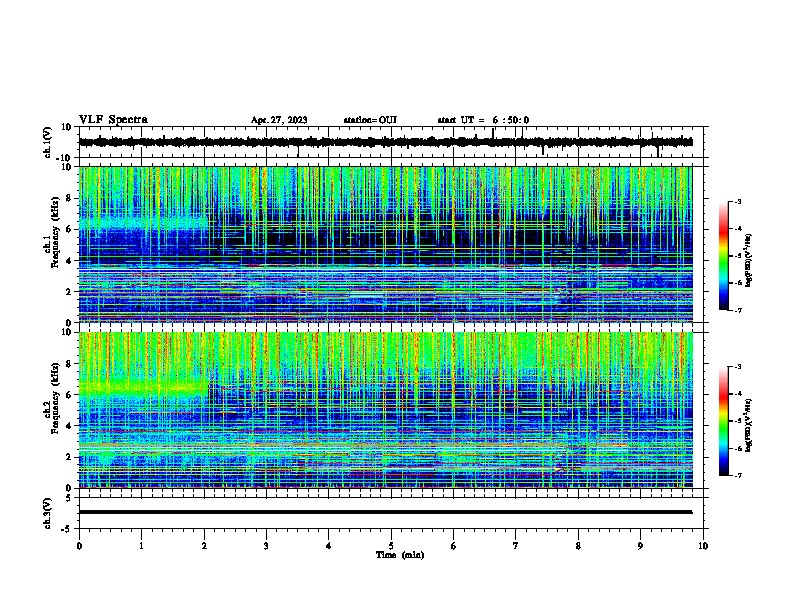Click the "start UT = 6 : 50: 0" text
This screenshot has width=792, height=612.
click(x=483, y=120)
